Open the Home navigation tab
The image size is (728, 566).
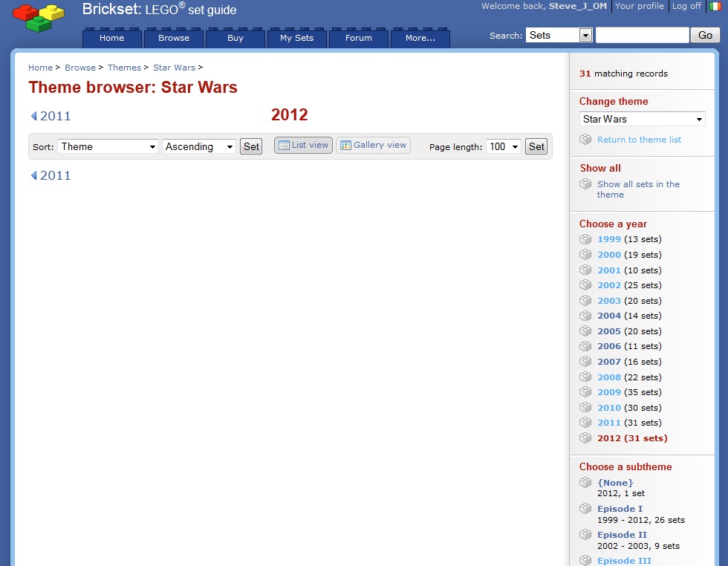point(112,38)
